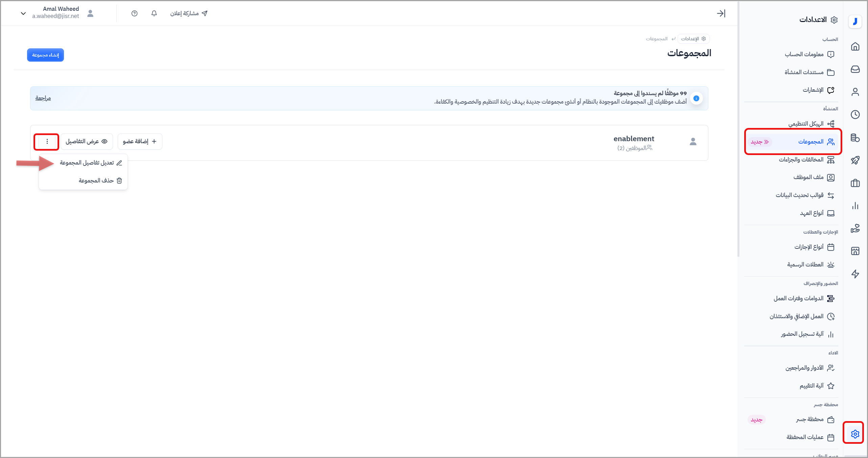Click the إضافة عضو button

tap(140, 141)
